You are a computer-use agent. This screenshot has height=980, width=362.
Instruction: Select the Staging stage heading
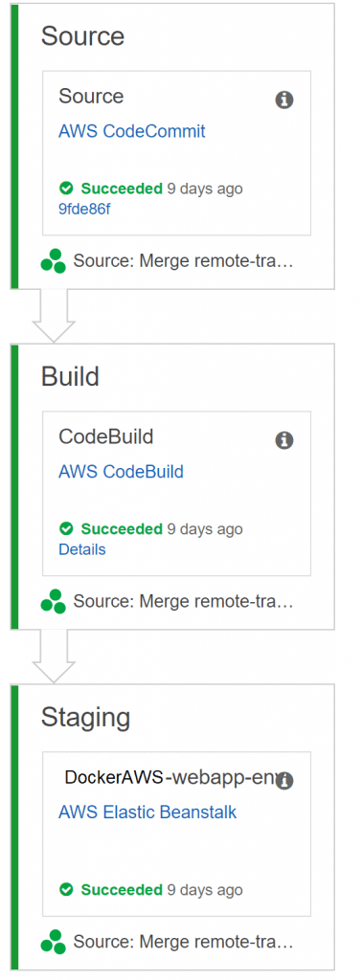[85, 718]
